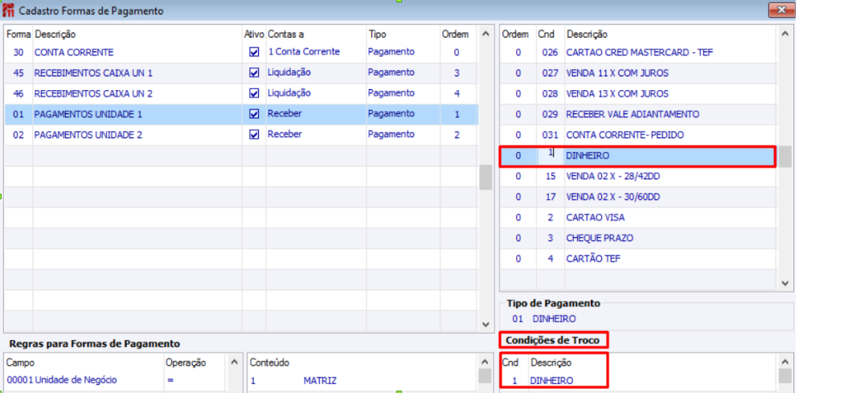The image size is (868, 393).
Task: Click down arrow of payment forms scrollbar
Action: tap(485, 325)
